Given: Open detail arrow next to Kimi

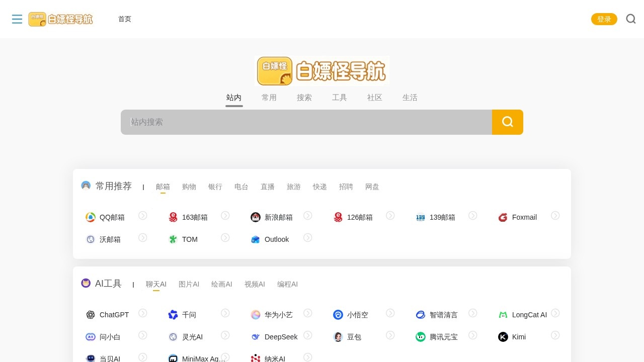Looking at the screenshot, I should [x=555, y=335].
